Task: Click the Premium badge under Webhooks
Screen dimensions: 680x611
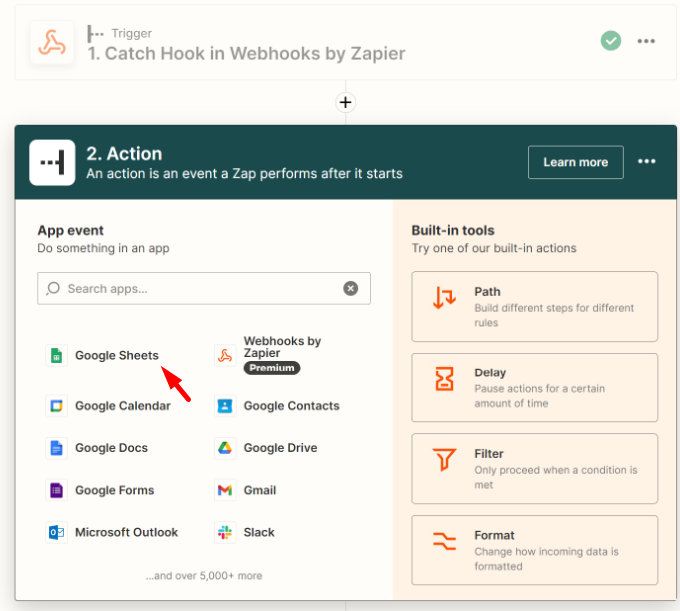Action: point(272,368)
